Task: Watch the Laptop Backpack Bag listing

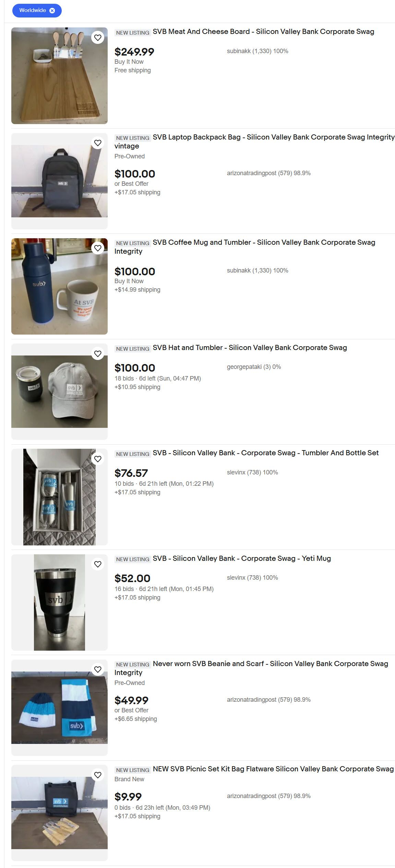Action: (98, 143)
